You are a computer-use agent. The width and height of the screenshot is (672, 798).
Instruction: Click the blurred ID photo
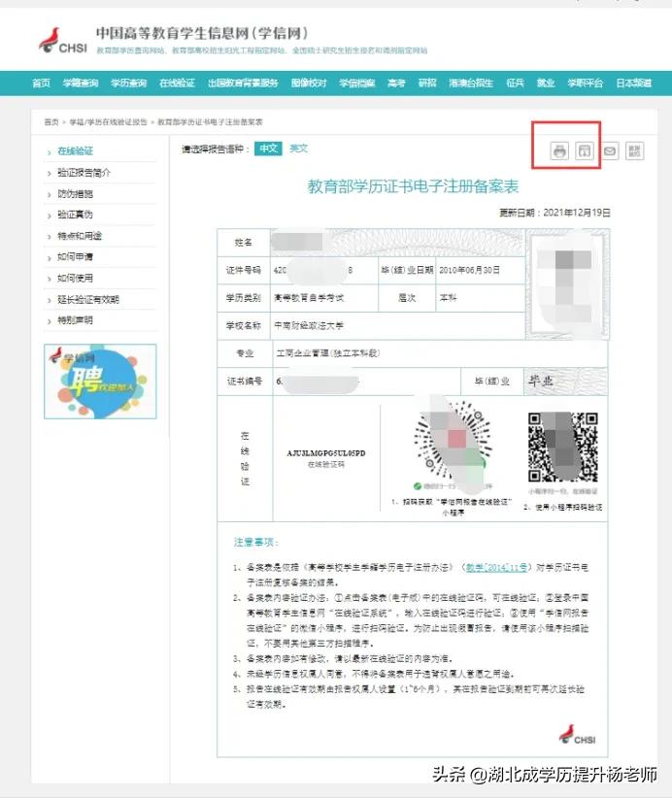click(566, 283)
